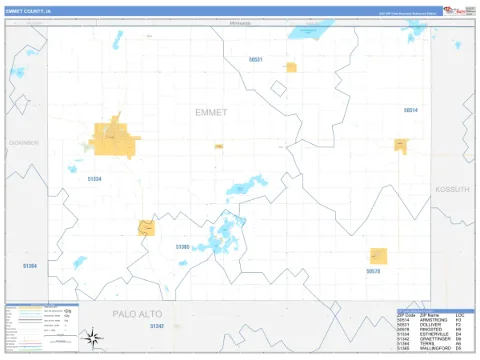Click the ZIP Code column header
Viewport: 480px width, 360px height.
click(x=406, y=315)
